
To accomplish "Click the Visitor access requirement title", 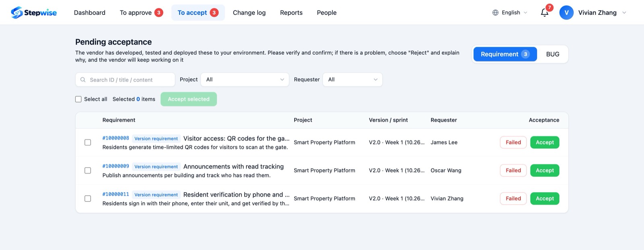I will pos(236,138).
